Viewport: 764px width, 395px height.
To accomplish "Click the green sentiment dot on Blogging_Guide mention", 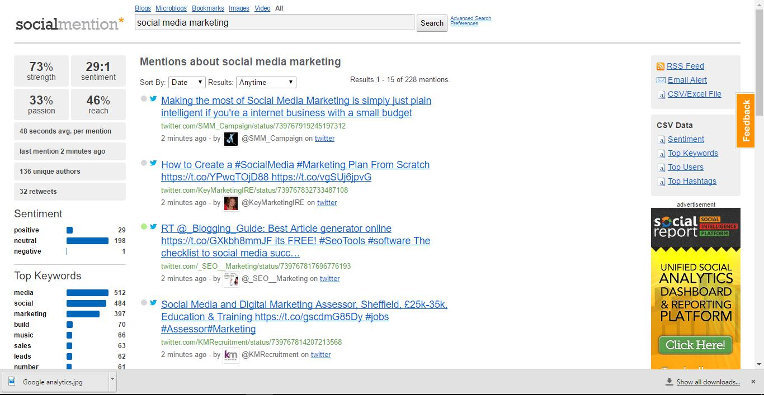I will pyautogui.click(x=144, y=226).
